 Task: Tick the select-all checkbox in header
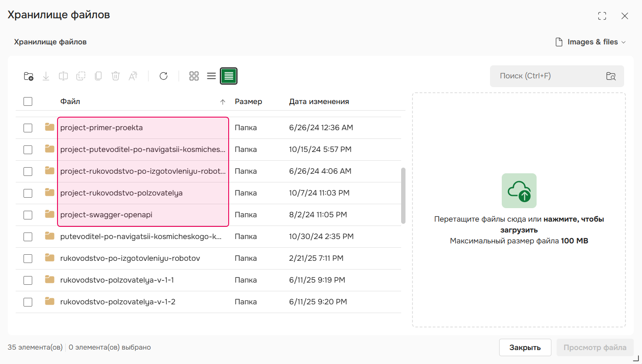click(x=28, y=101)
